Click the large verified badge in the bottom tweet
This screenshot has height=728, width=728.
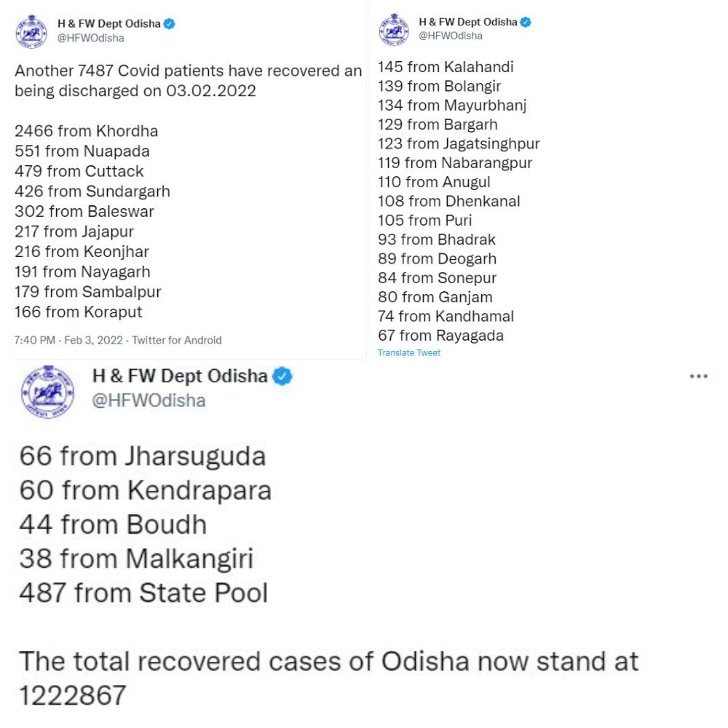[282, 376]
